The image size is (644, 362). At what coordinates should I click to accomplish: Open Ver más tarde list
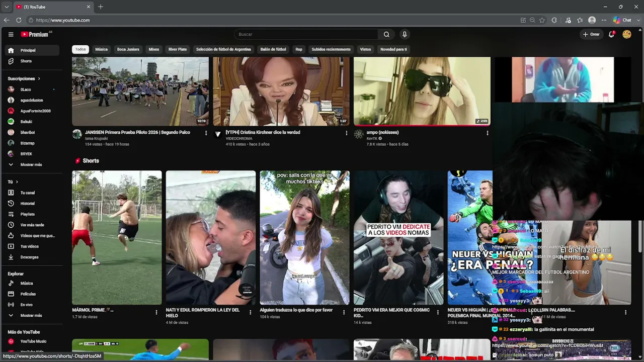coord(31,225)
